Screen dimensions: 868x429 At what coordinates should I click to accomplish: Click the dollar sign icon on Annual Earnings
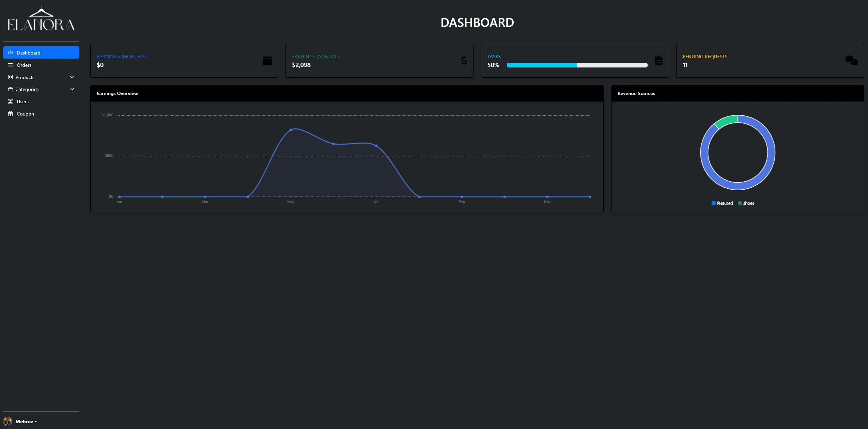coord(464,61)
